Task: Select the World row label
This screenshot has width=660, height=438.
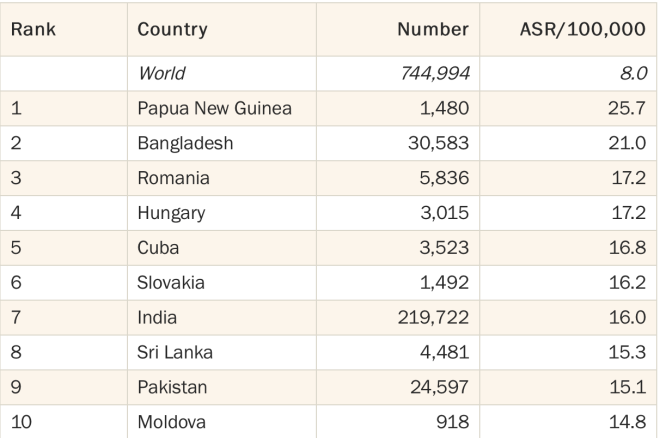Action: [x=162, y=74]
